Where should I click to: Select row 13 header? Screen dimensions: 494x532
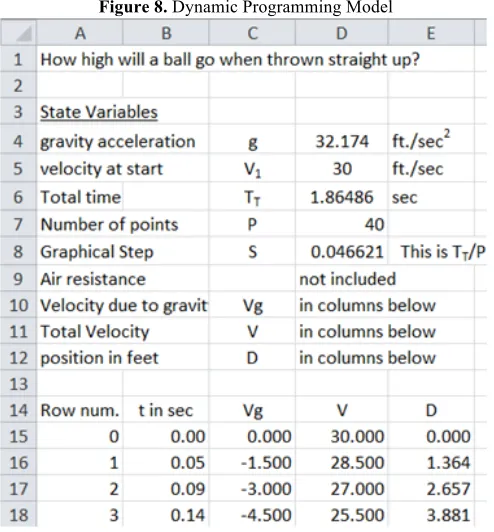point(19,384)
